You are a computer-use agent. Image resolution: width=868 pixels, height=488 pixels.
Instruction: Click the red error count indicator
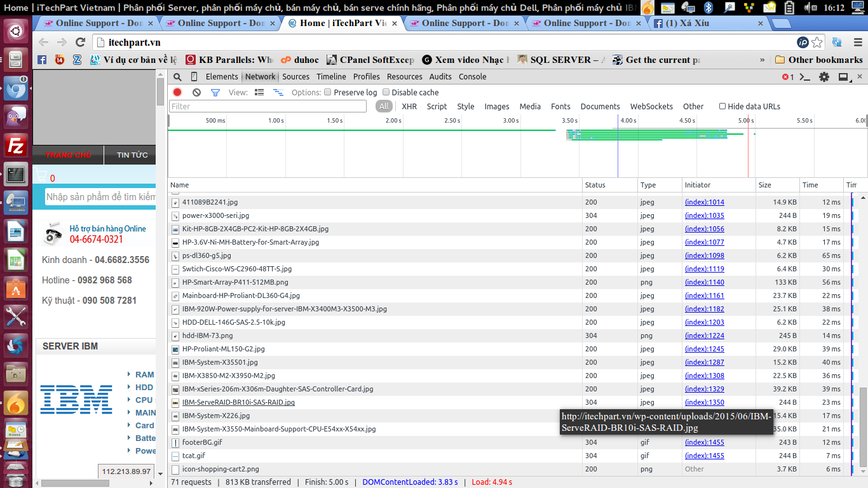tap(788, 77)
